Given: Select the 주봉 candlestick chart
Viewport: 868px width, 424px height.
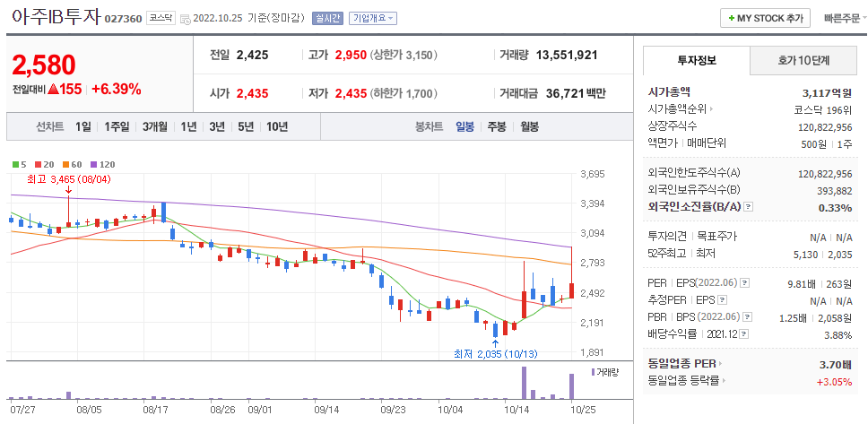Looking at the screenshot, I should tap(497, 126).
